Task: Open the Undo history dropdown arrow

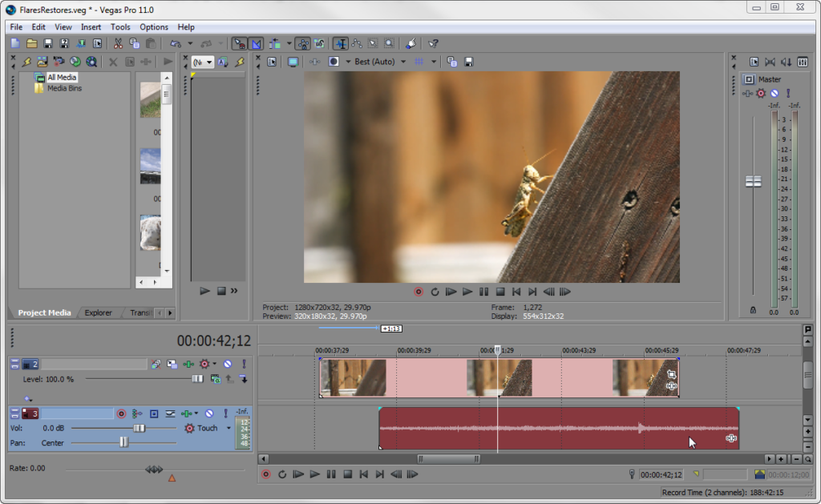Action: [x=190, y=43]
